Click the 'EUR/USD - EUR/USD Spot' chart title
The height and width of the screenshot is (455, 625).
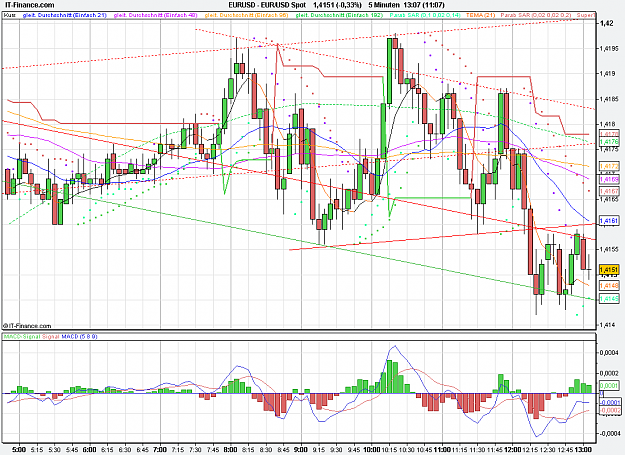pos(267,5)
